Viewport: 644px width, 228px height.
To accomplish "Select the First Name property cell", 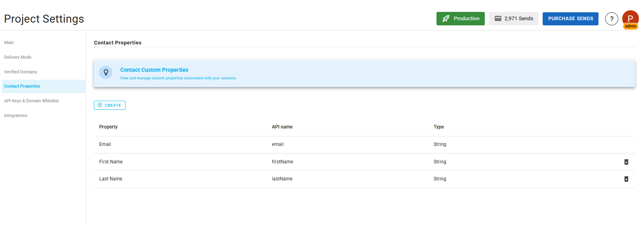I will coord(111,162).
